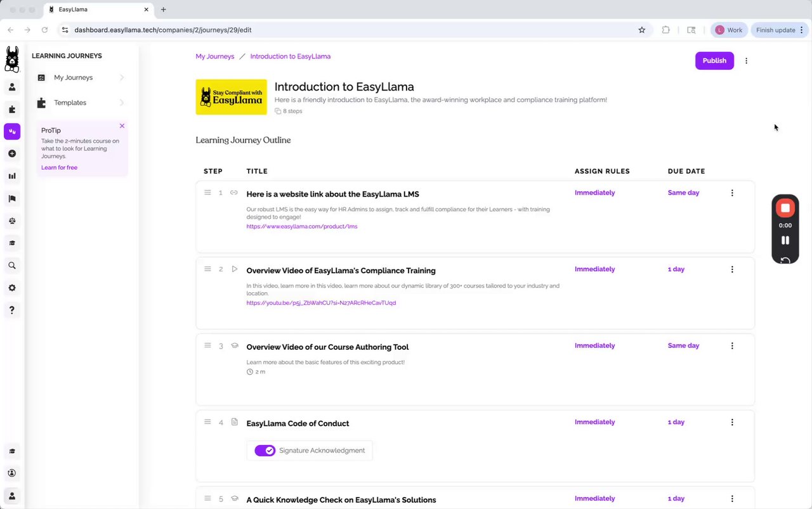Click the plus circle sidebar icon
The width and height of the screenshot is (812, 509).
[12, 154]
